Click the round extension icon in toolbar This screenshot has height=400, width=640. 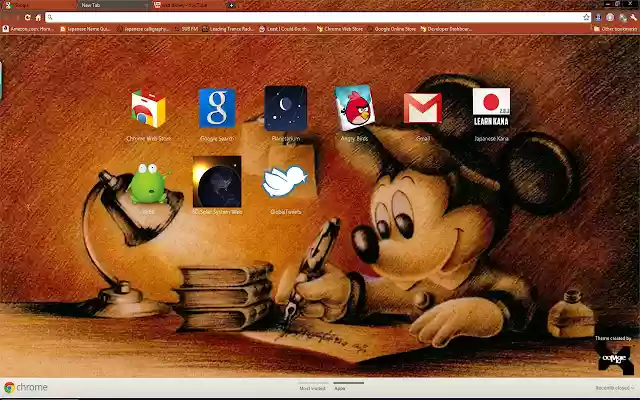click(x=610, y=17)
